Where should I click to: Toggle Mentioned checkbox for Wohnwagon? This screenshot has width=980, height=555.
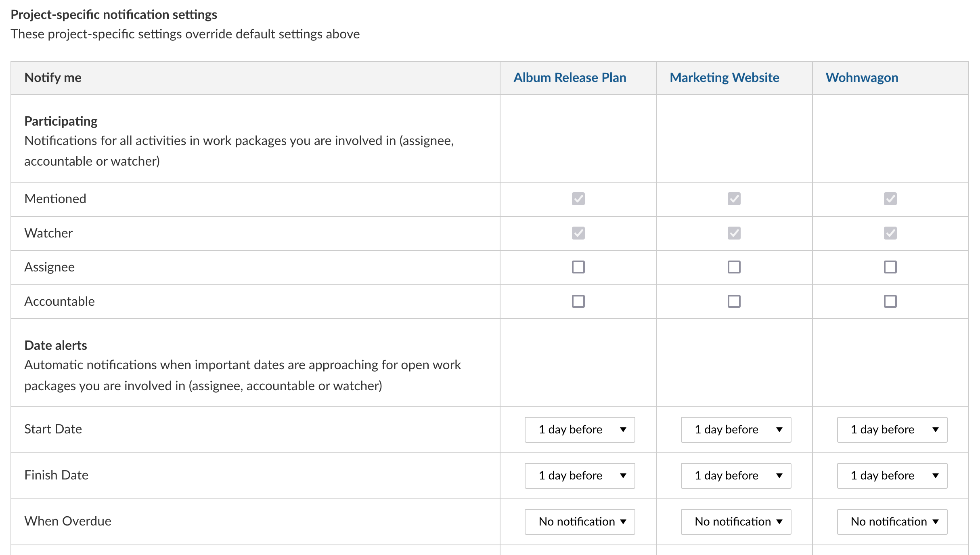pyautogui.click(x=890, y=199)
